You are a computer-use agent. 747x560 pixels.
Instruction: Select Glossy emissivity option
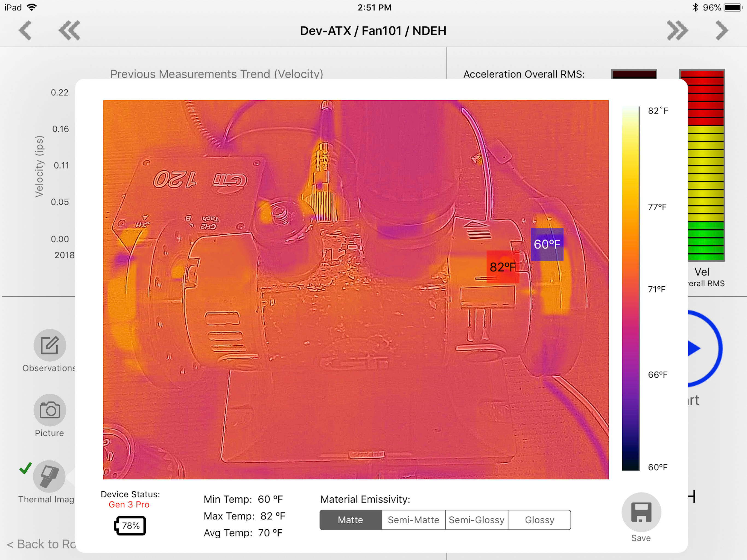point(539,520)
